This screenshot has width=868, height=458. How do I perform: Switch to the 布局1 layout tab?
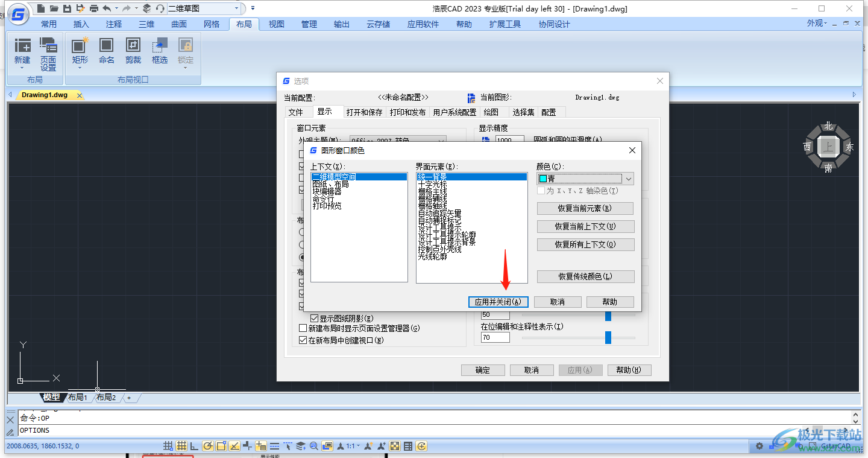[x=78, y=397]
